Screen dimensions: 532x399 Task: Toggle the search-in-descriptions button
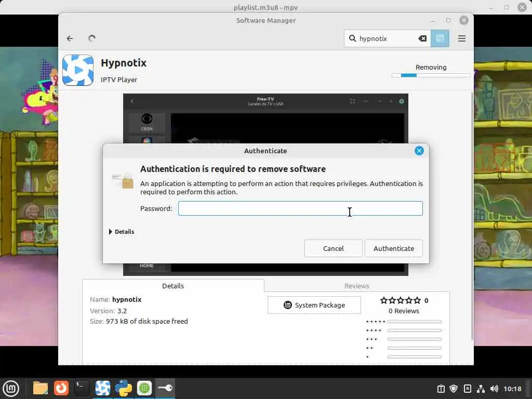click(x=440, y=38)
